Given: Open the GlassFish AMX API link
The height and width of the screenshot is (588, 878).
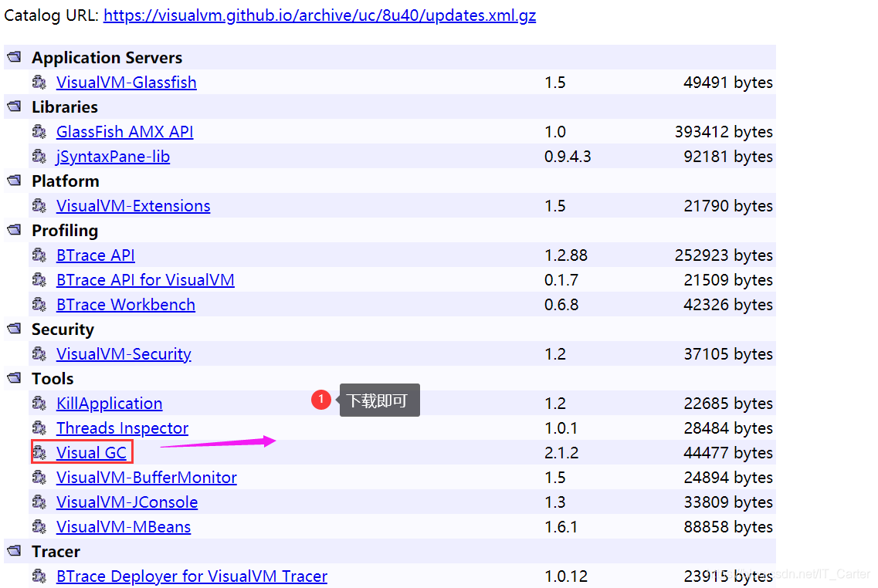Looking at the screenshot, I should [125, 131].
